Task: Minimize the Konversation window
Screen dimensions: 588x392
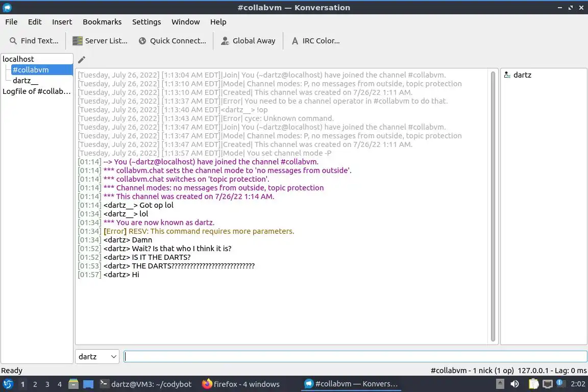Action: [559, 8]
